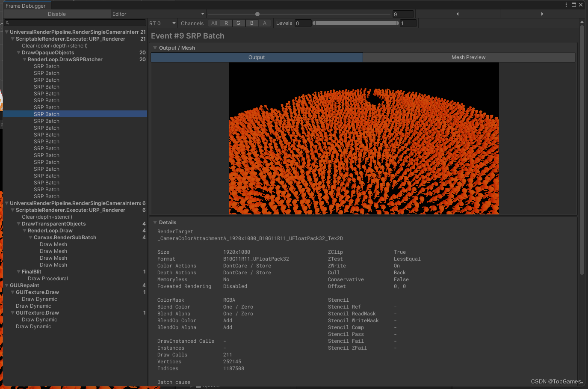
Task: Collapse the Details section foldout
Action: (x=155, y=223)
